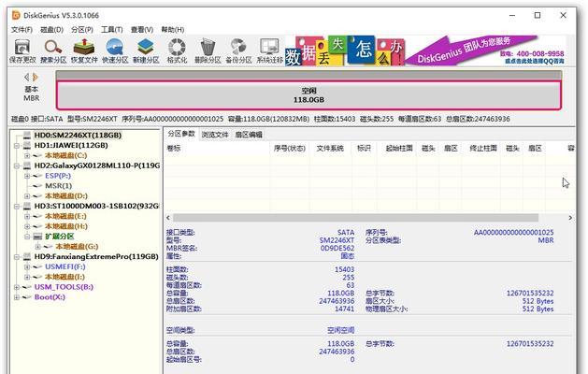The width and height of the screenshot is (588, 374).
Task: Click the DiskGenius advertisement banner
Action: point(425,50)
